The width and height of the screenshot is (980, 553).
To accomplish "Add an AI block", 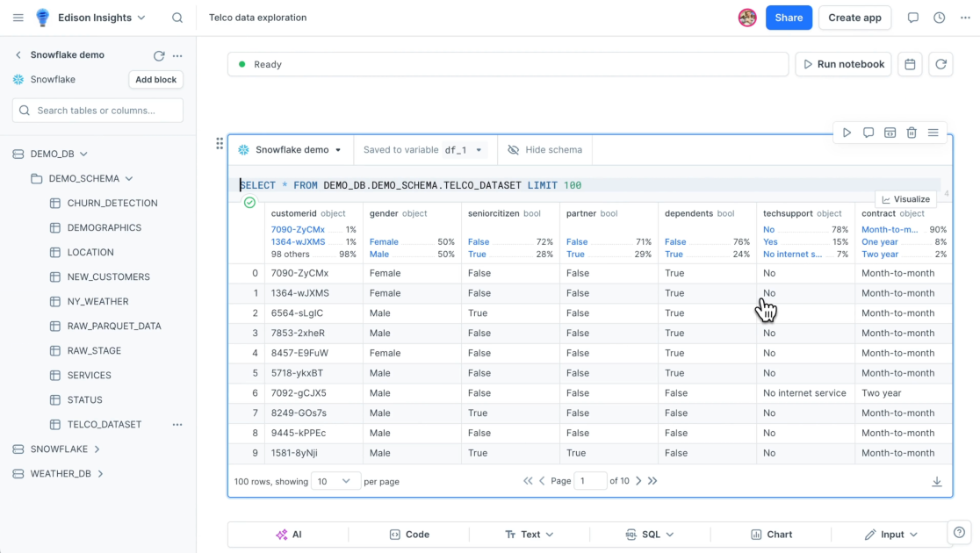I will [289, 535].
